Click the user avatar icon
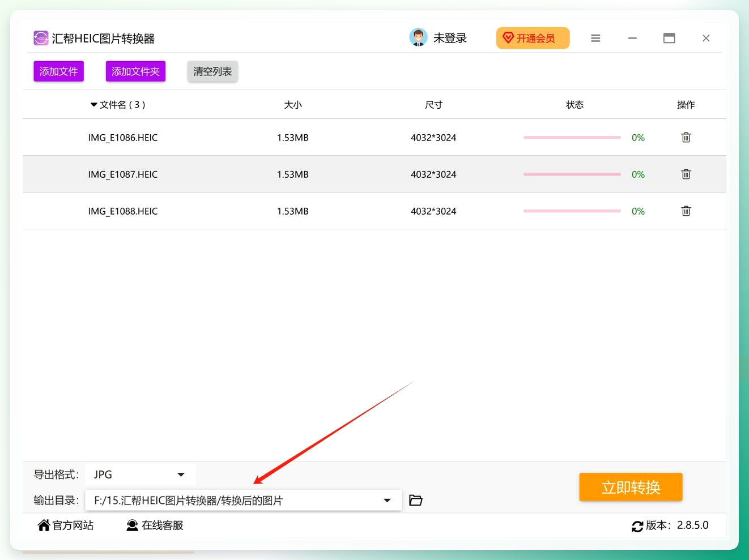 point(418,38)
